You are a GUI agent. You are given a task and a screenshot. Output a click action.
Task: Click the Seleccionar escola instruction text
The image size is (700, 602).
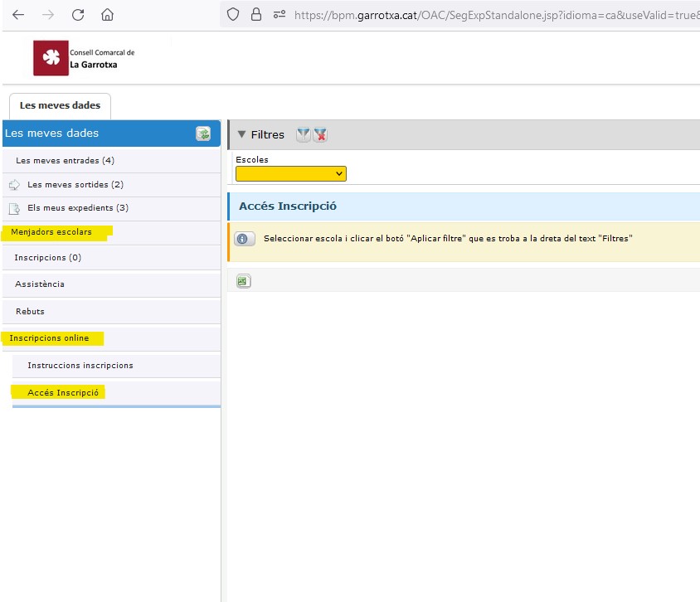pyautogui.click(x=448, y=239)
